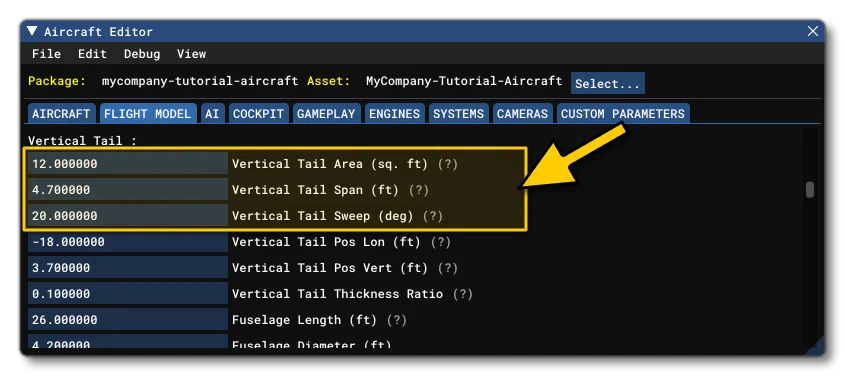Viewport: 845px width, 376px height.
Task: Edit the Fuselage Length value field
Action: pos(128,319)
